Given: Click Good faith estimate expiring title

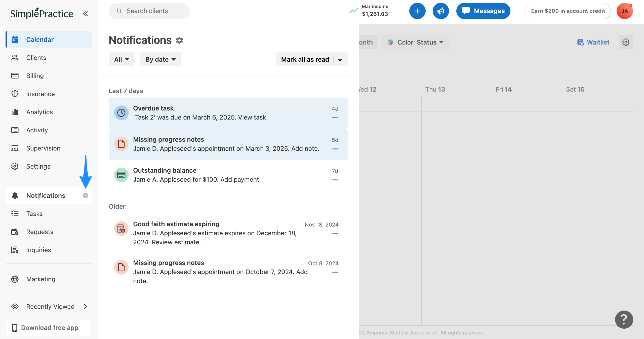Looking at the screenshot, I should coord(176,224).
